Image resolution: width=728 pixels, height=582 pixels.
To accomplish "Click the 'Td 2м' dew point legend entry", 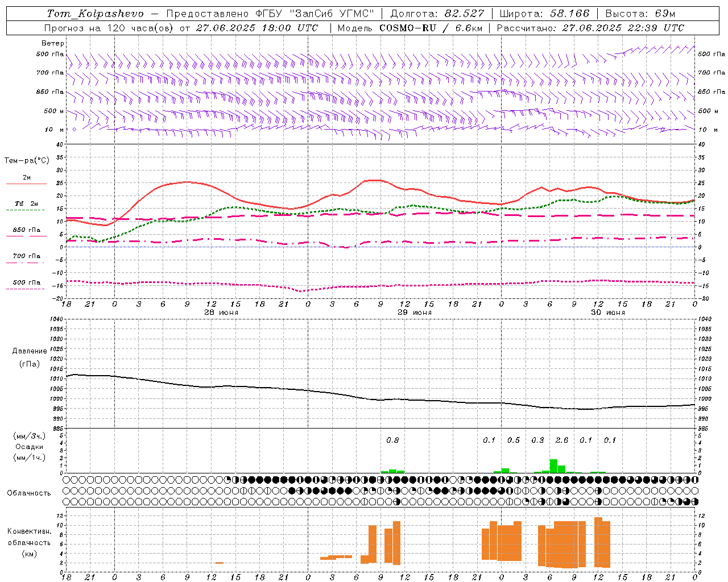I will pos(27,203).
